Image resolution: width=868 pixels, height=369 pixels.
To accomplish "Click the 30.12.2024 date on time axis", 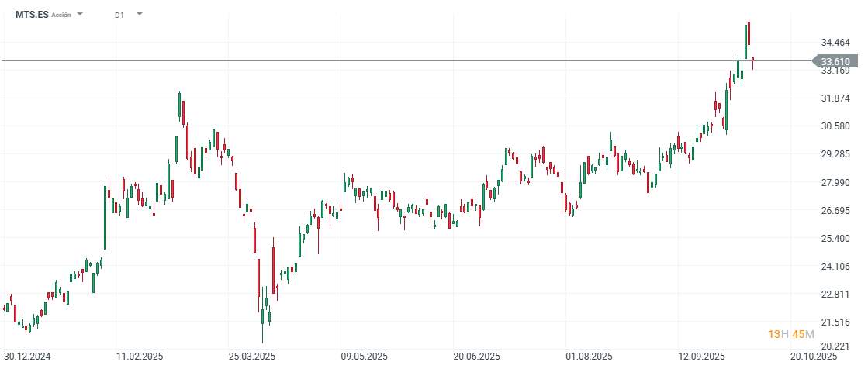I will (26, 357).
